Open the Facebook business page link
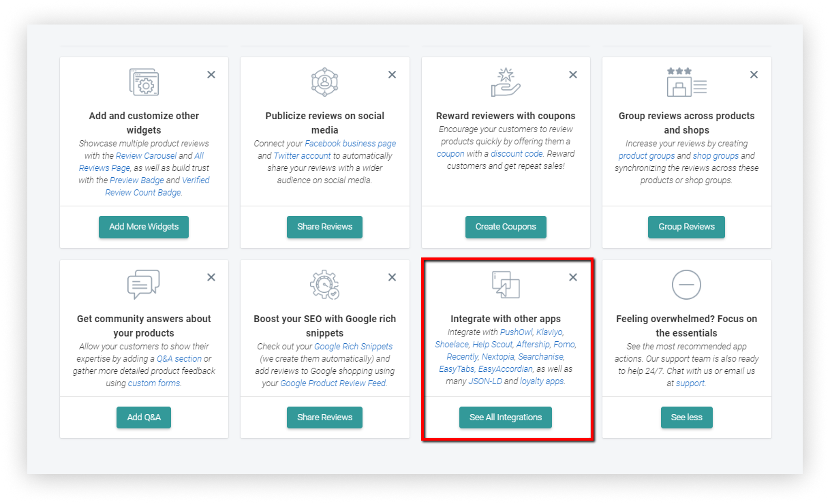This screenshot has height=504, width=830. (350, 144)
